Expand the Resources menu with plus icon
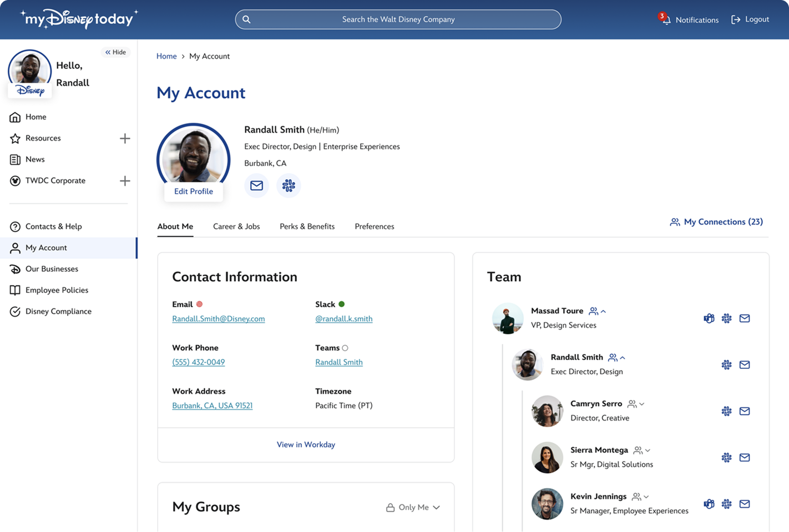789x532 pixels. (125, 138)
